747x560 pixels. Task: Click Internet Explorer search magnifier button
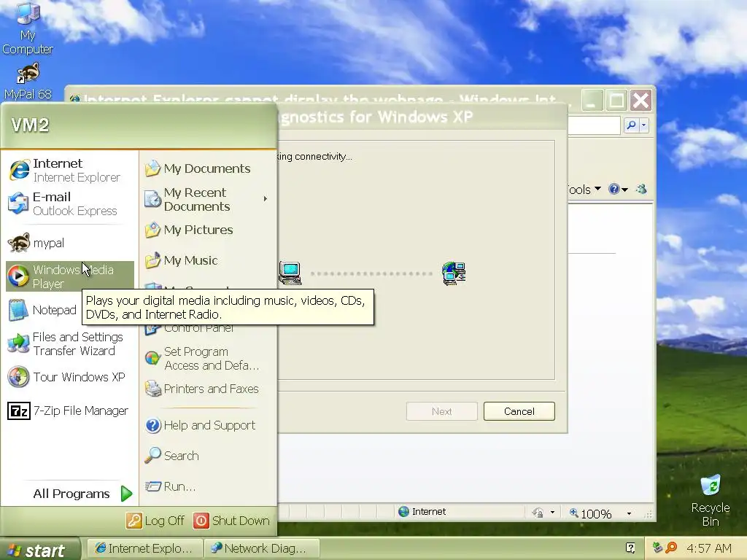[x=631, y=125]
